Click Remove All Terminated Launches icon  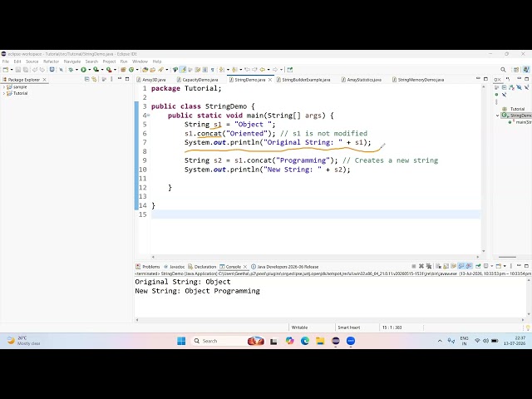[429, 266]
